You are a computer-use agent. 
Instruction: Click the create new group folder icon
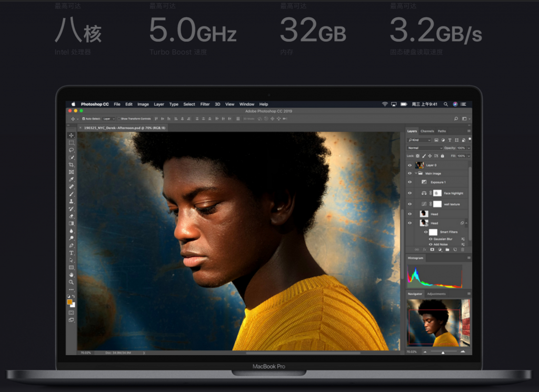[x=447, y=249]
